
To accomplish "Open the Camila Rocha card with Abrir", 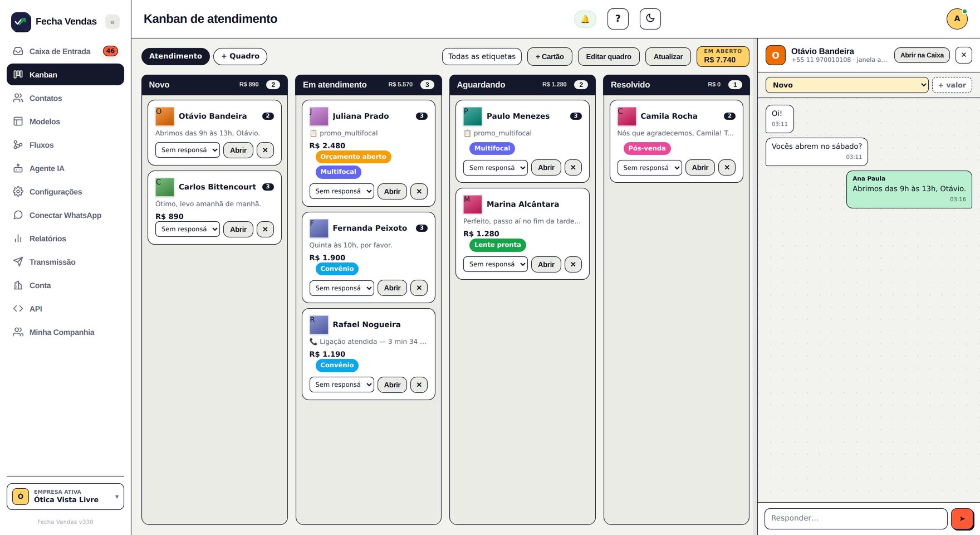I will pos(700,168).
